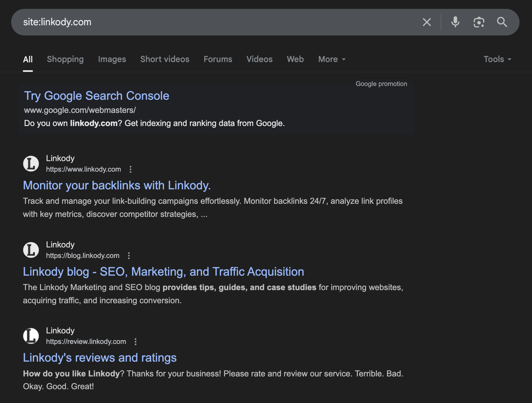Image resolution: width=532 pixels, height=403 pixels.
Task: Click the Linkody favicon for review.linkody.com result
Action: pos(31,336)
